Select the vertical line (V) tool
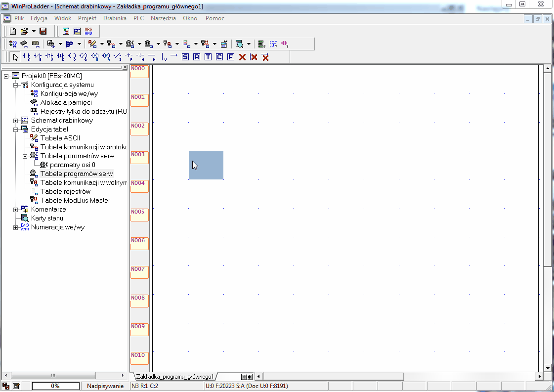The image size is (554, 392). (164, 57)
